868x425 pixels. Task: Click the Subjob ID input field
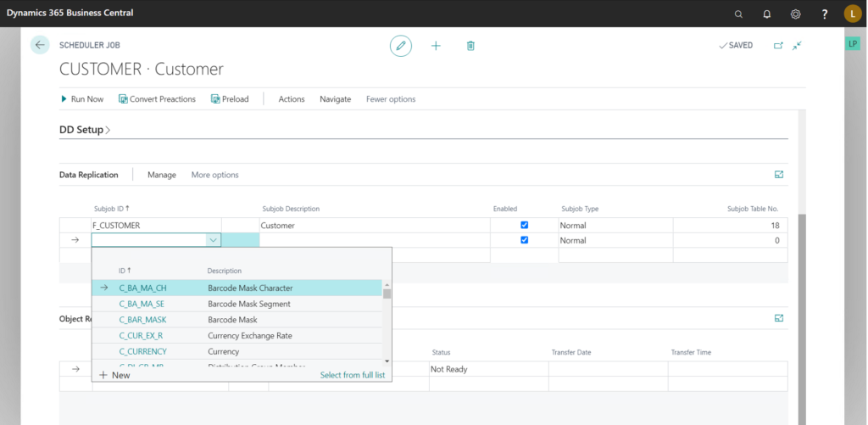tap(149, 240)
